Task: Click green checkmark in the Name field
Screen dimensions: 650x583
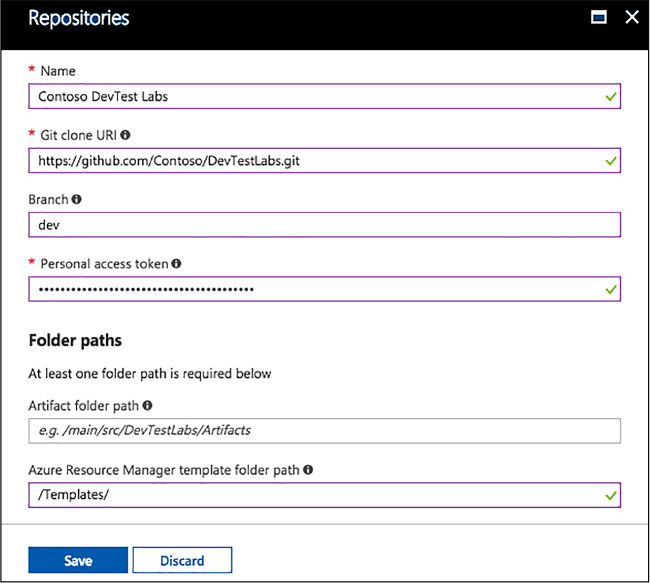Action: point(611,97)
